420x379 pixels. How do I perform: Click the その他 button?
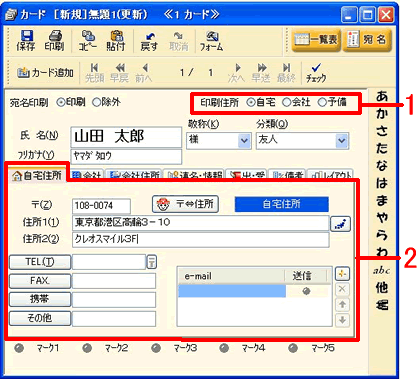[x=40, y=318]
